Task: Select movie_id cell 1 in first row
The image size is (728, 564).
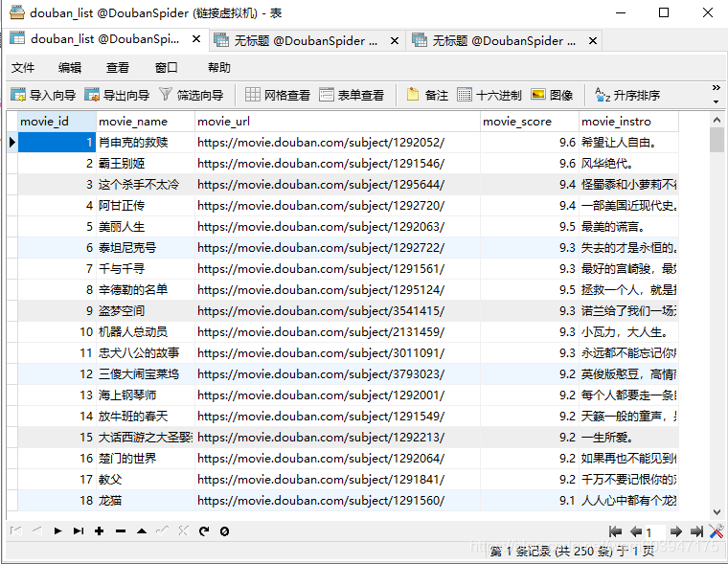Action: (x=57, y=143)
